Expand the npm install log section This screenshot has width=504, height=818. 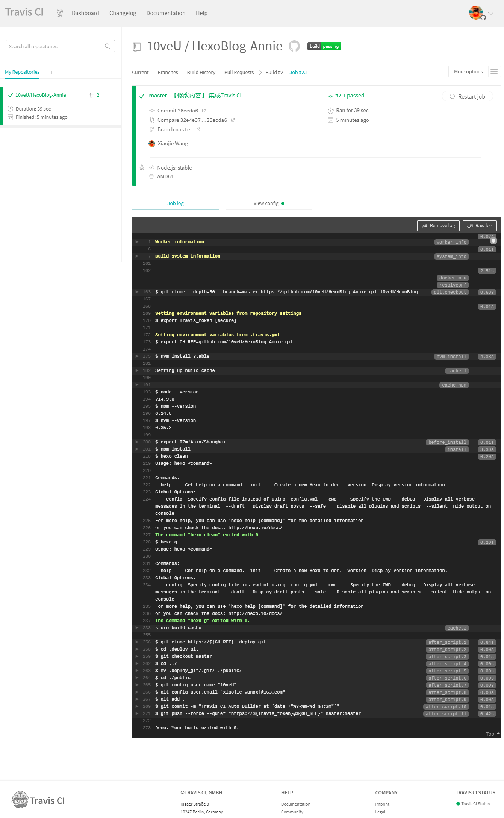[x=137, y=449]
